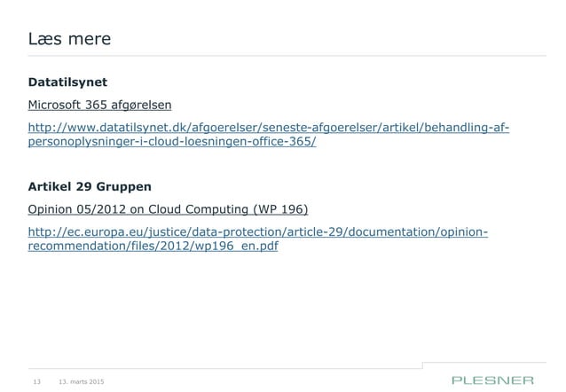
Task: Click slide number 13 in footer
Action: pos(38,381)
